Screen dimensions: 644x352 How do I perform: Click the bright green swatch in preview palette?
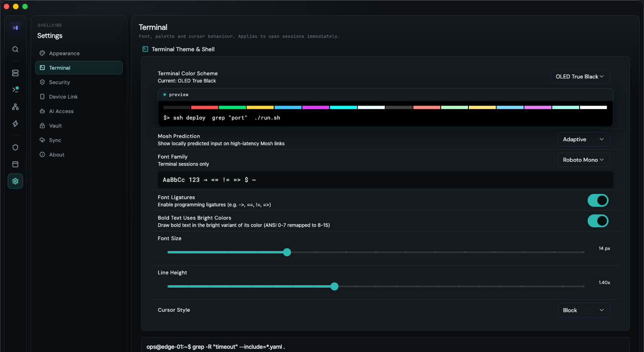tap(455, 107)
